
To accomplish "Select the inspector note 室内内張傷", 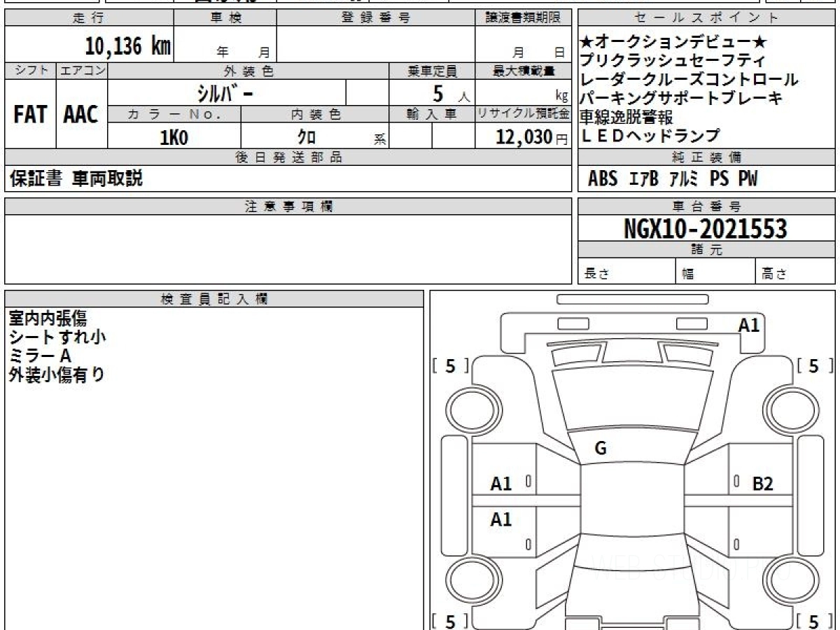I will pos(48,318).
